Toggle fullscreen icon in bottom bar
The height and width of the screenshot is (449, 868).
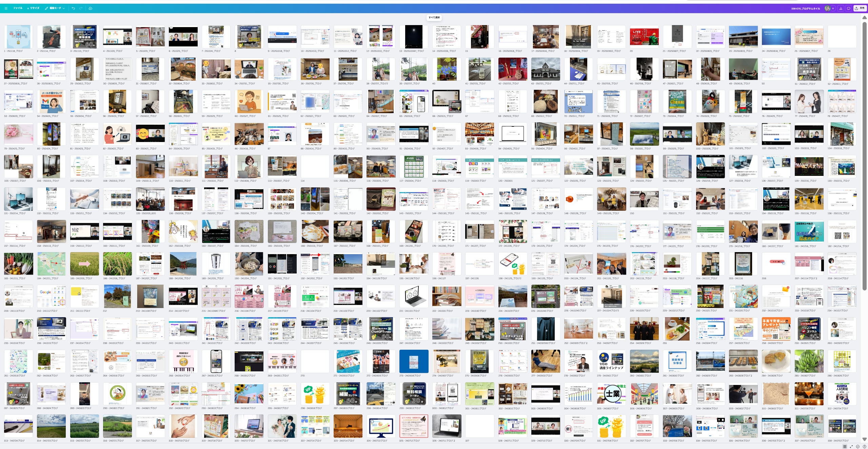pyautogui.click(x=851, y=447)
